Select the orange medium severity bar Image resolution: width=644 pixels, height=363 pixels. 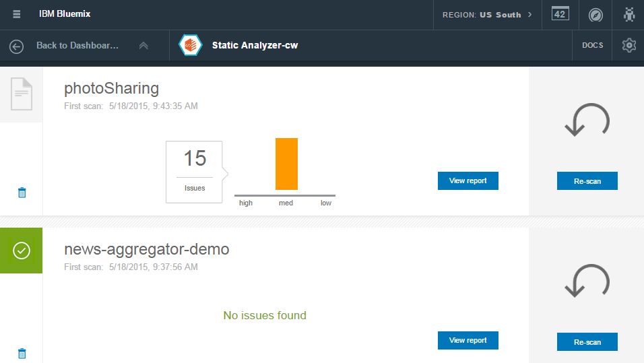(287, 164)
